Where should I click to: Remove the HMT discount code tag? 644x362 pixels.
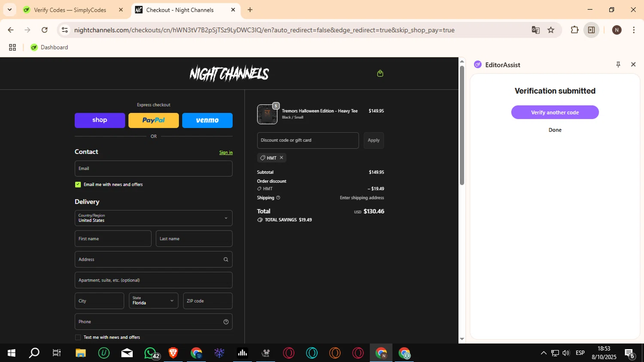[x=282, y=158]
